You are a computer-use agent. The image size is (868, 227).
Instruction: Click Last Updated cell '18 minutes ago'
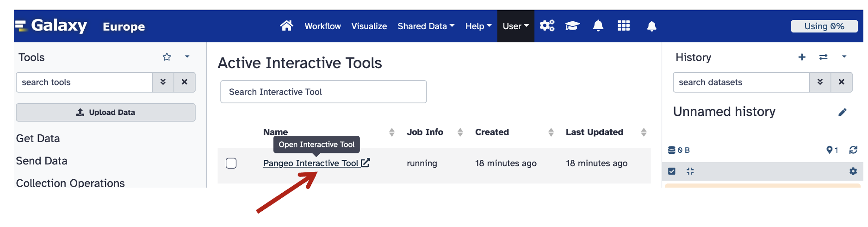(x=596, y=163)
